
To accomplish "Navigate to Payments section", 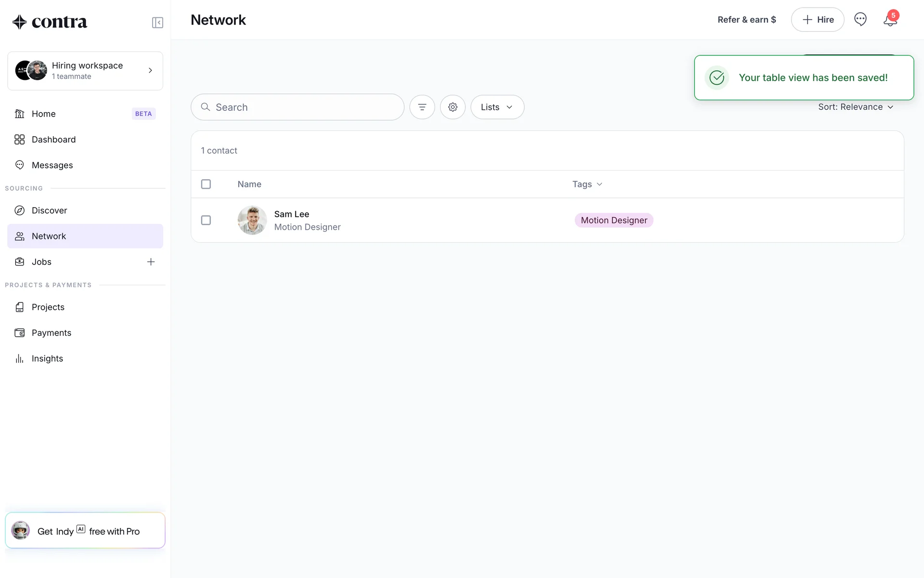I will [x=51, y=333].
